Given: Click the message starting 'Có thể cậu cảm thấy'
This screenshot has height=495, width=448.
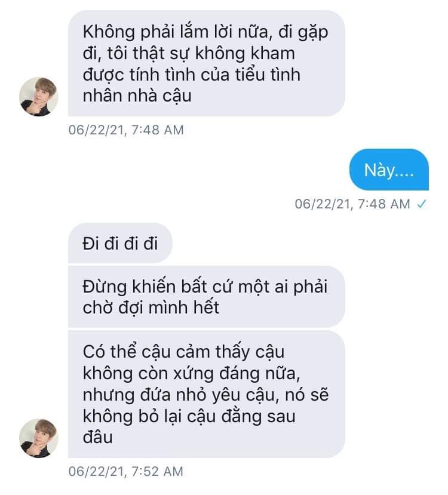Looking at the screenshot, I should click(x=207, y=394).
